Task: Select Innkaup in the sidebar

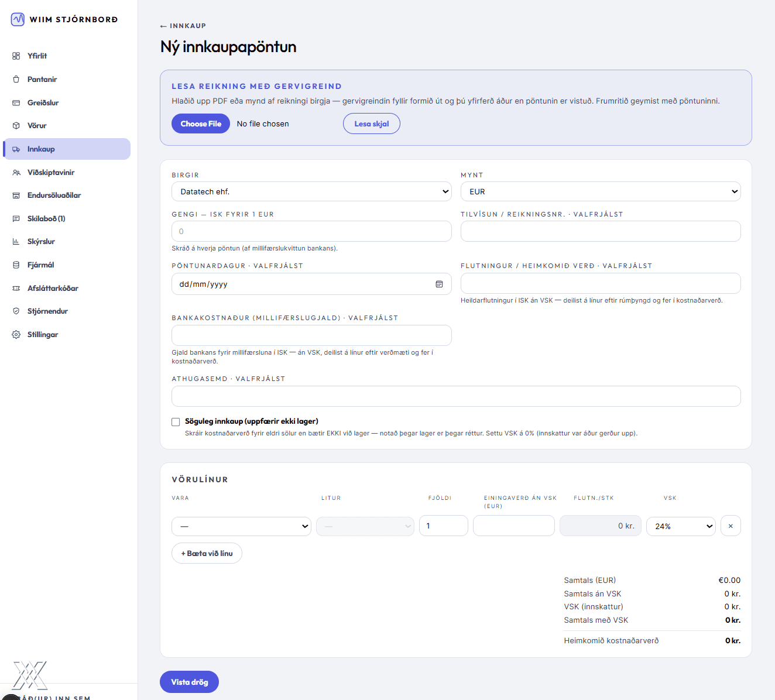Action: [x=67, y=149]
